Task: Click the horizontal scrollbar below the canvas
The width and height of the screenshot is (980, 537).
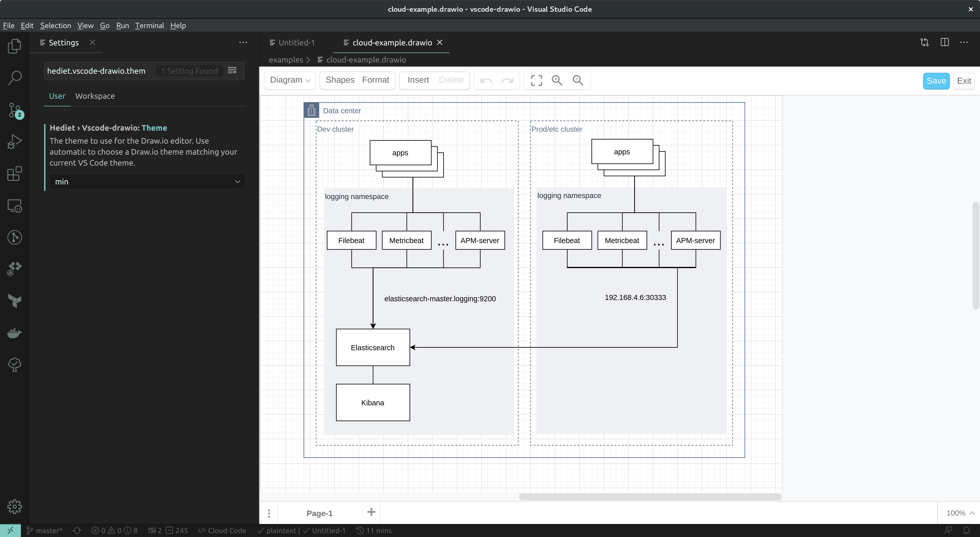Action: click(x=650, y=497)
